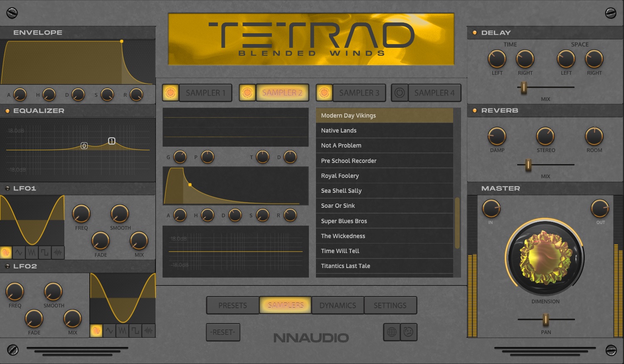The image size is (624, 364).
Task: Click EQ band node 0
Action: click(84, 146)
